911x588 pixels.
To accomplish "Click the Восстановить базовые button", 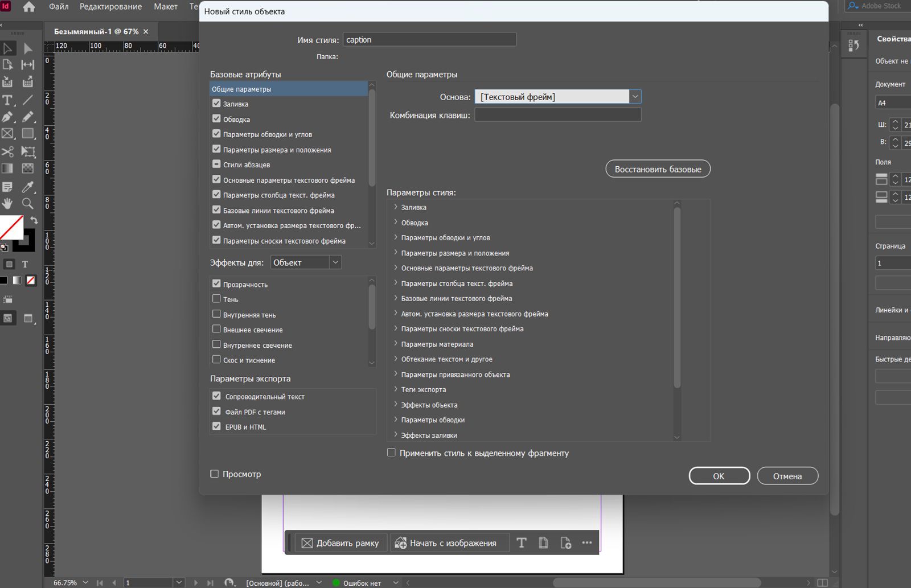I will coord(658,169).
